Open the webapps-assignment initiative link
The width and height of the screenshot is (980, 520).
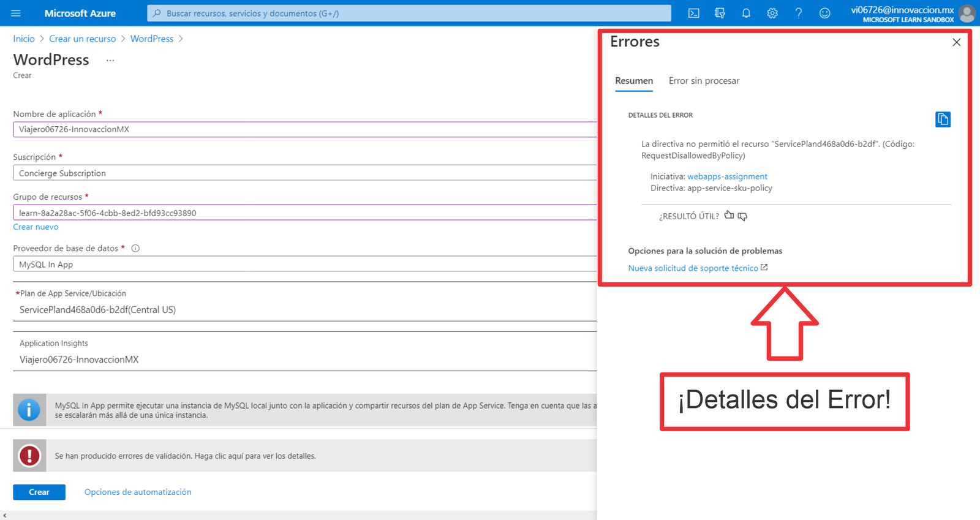(727, 176)
